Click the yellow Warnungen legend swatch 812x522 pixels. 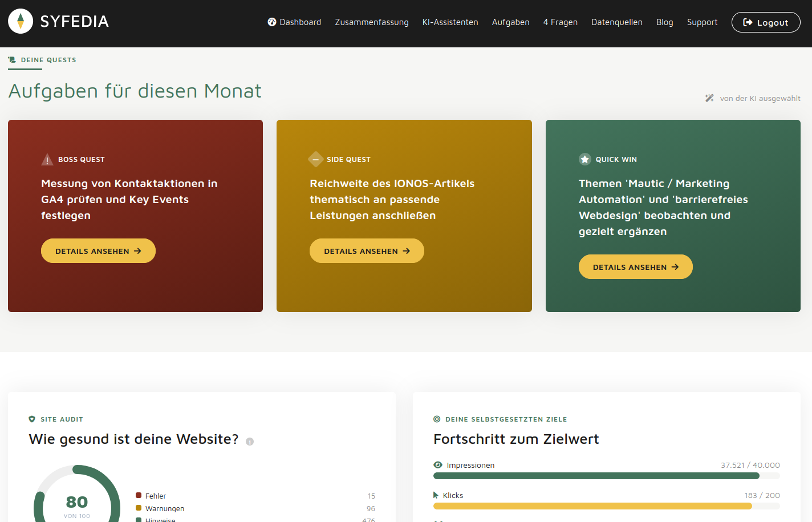pyautogui.click(x=139, y=508)
